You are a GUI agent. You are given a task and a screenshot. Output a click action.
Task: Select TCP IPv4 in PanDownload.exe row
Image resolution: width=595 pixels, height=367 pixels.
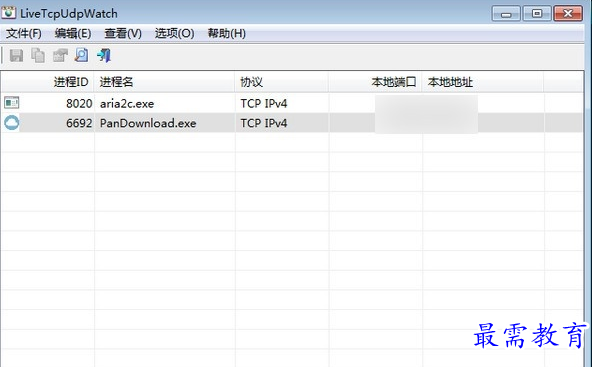(264, 123)
